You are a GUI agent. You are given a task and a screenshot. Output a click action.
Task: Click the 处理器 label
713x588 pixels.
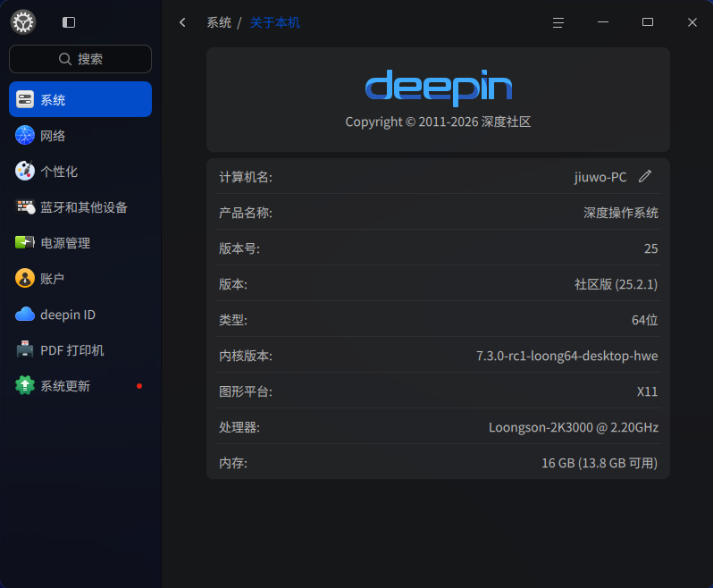coord(239,427)
